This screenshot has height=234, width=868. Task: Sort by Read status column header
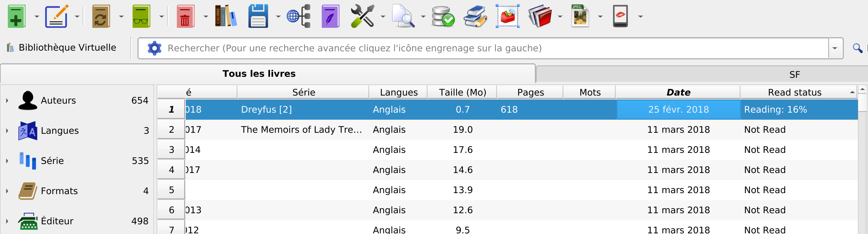pyautogui.click(x=799, y=92)
